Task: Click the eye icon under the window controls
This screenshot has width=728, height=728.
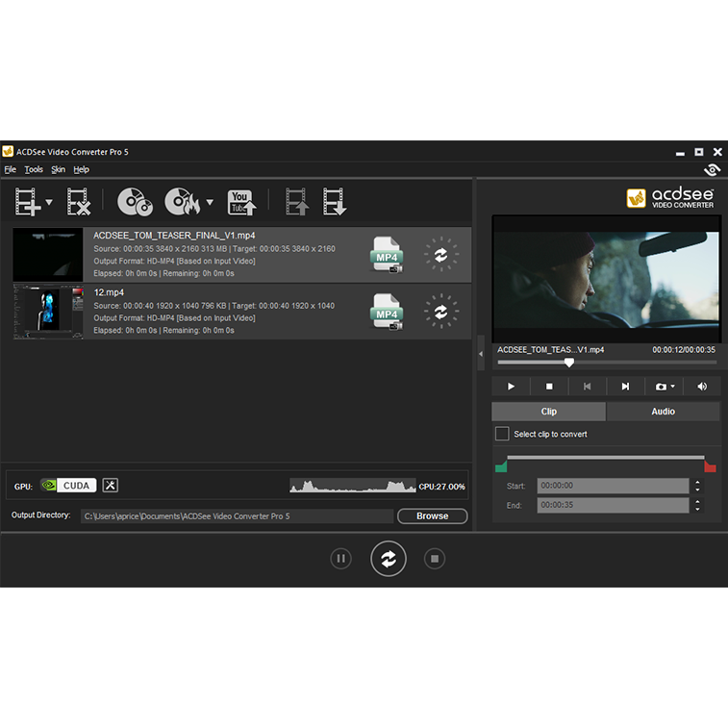Action: tap(712, 170)
